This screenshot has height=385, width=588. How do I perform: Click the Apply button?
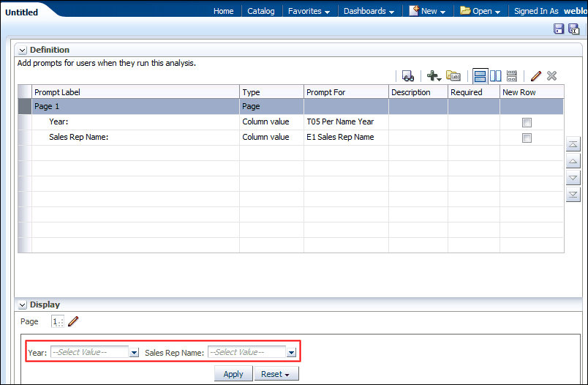[x=233, y=374]
